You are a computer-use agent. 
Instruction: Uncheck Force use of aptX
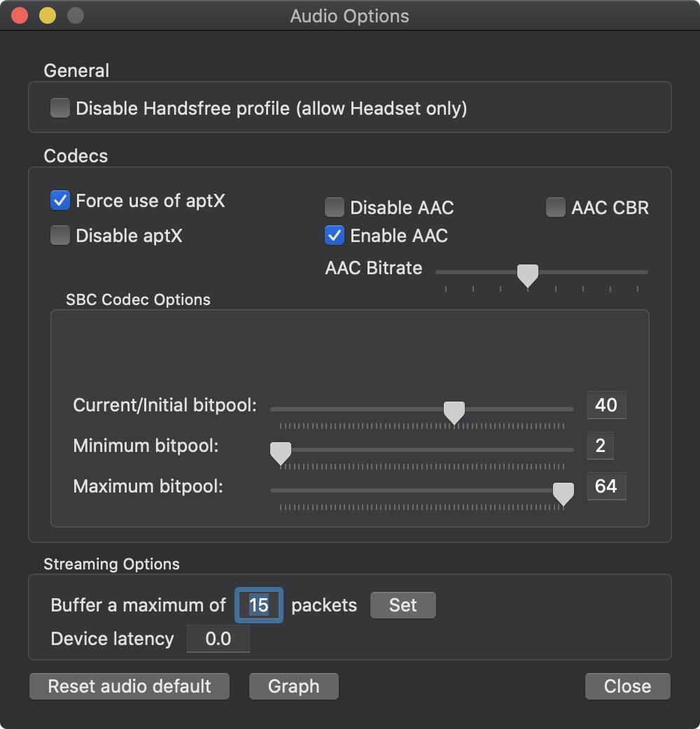click(x=60, y=200)
